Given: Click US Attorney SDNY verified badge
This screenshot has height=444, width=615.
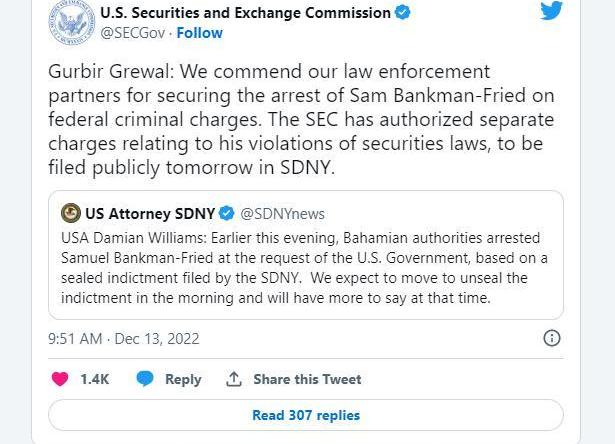Looking at the screenshot, I should pos(227,213).
